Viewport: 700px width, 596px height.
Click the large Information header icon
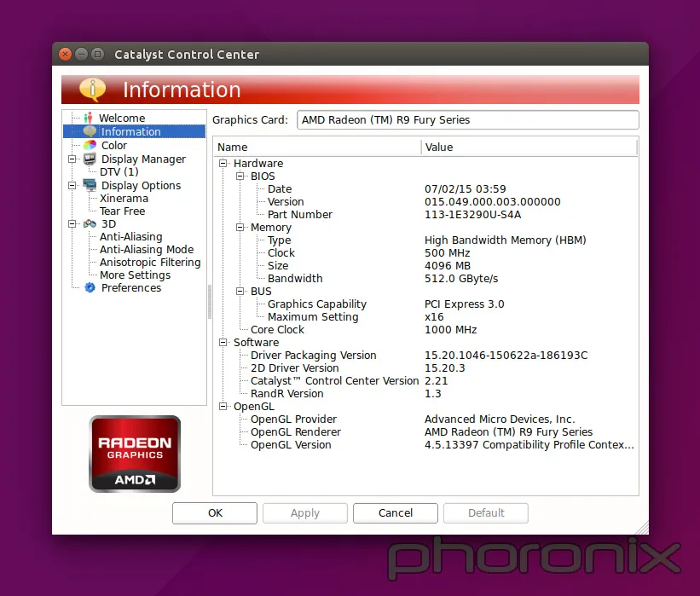point(92,89)
